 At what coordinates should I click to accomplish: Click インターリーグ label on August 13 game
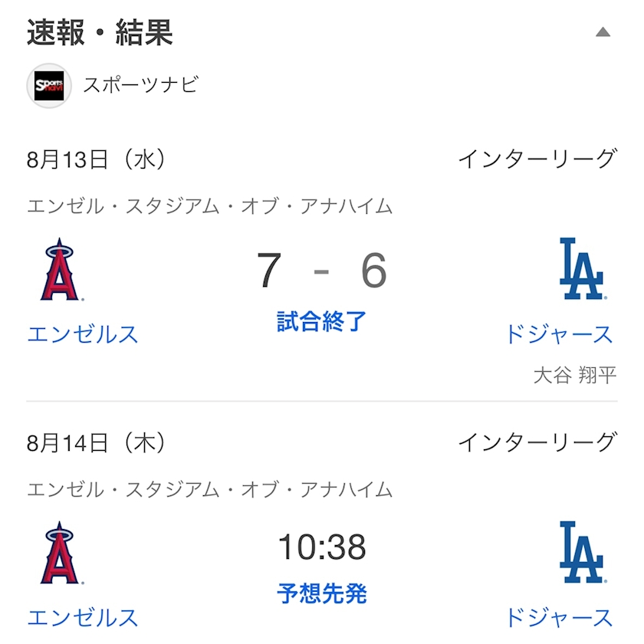(537, 159)
